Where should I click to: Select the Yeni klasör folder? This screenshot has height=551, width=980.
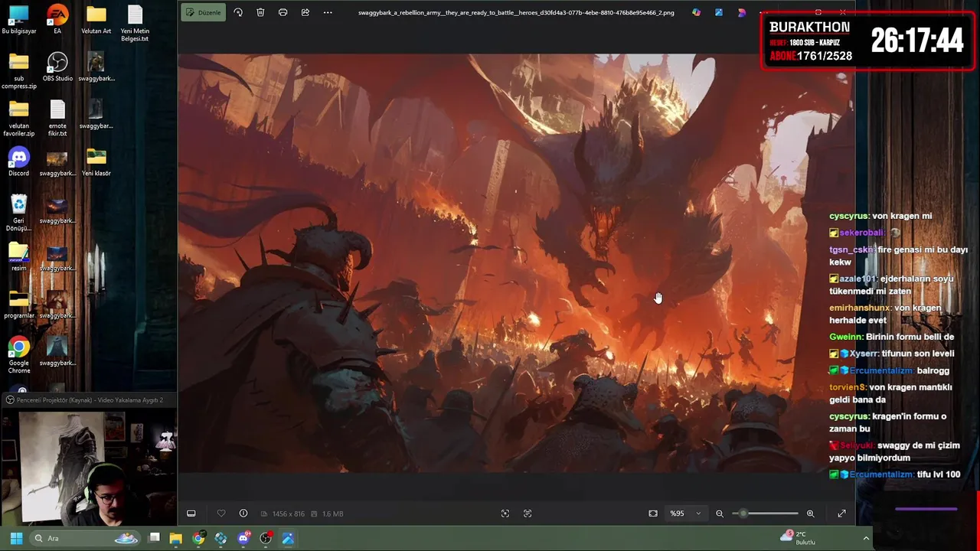96,162
